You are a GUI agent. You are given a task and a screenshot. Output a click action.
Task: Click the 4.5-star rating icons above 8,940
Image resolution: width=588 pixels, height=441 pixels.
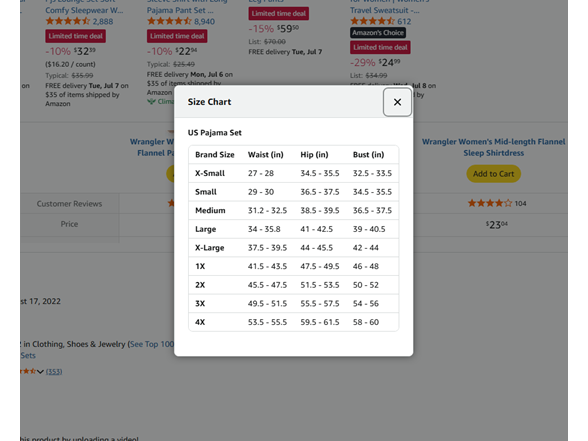[170, 21]
